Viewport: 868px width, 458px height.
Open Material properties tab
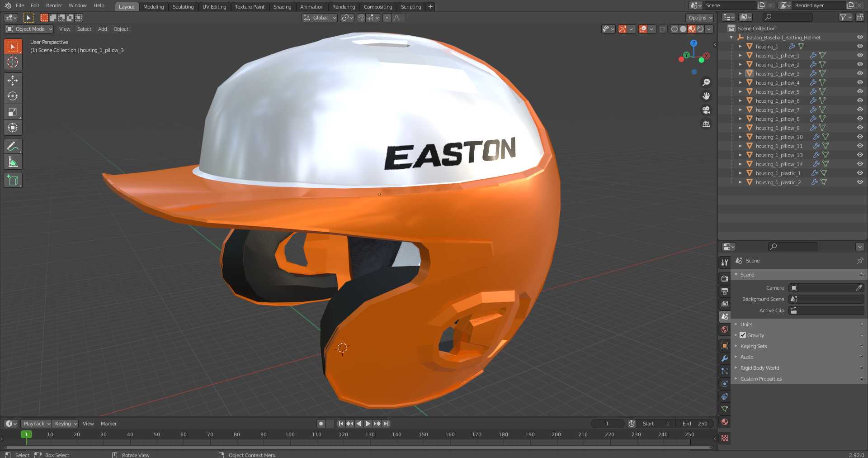(x=725, y=422)
